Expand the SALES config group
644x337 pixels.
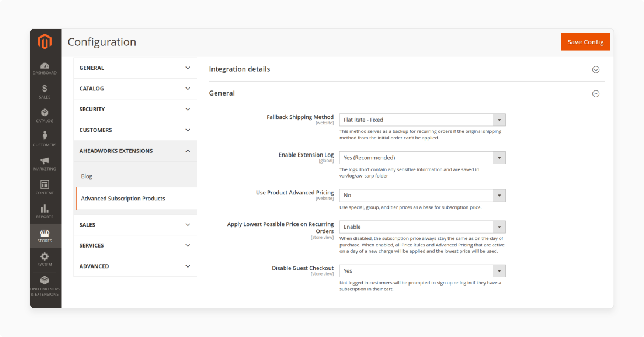(x=135, y=225)
